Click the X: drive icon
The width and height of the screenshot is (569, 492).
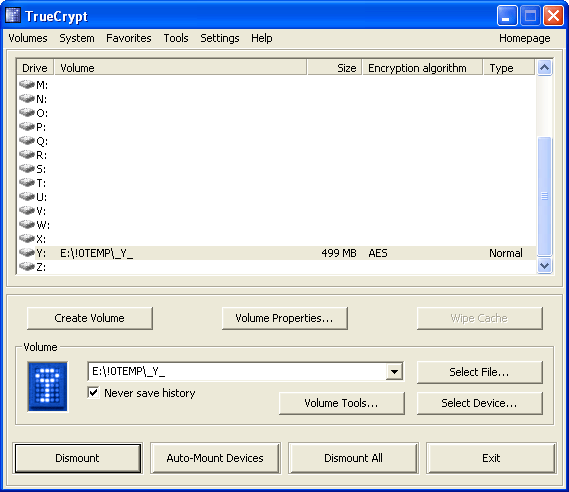[27, 239]
